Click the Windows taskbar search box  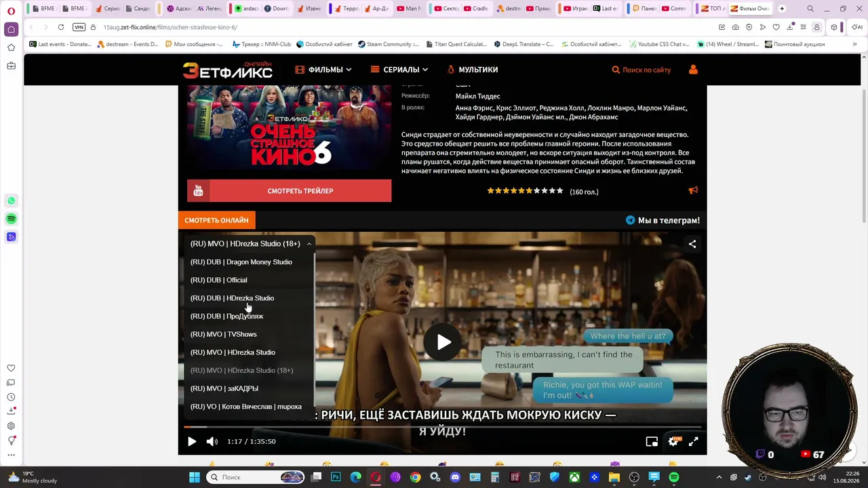pyautogui.click(x=256, y=477)
